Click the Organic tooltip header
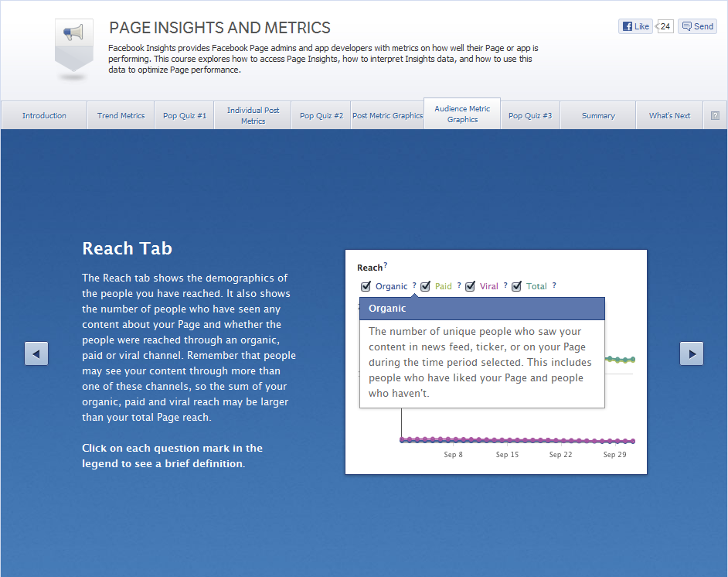The width and height of the screenshot is (728, 577). 482,309
